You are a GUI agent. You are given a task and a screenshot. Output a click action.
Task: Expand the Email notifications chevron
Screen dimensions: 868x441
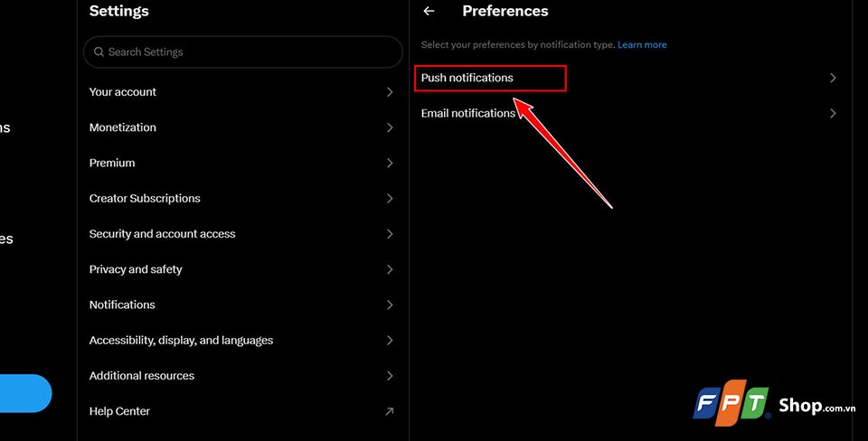(833, 114)
